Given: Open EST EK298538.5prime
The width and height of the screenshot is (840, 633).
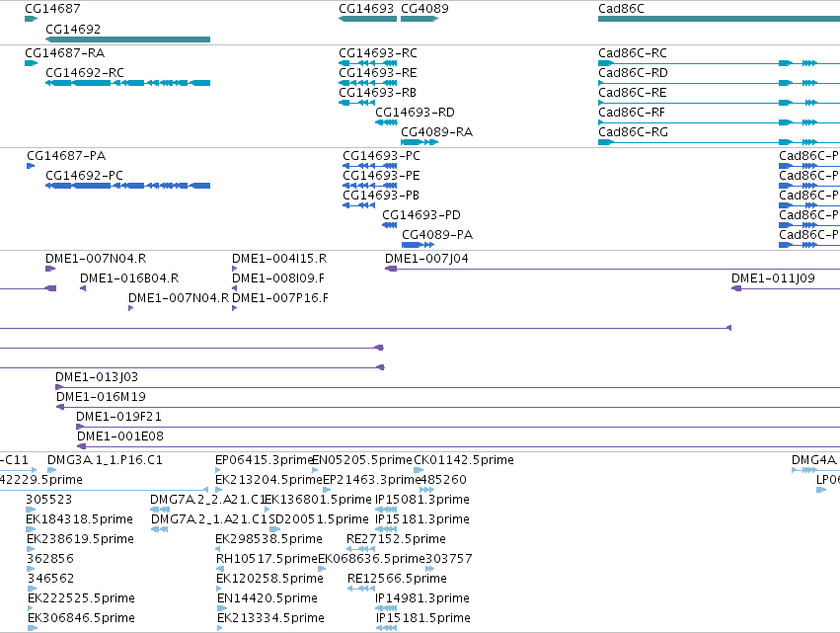Looking at the screenshot, I should tap(268, 540).
